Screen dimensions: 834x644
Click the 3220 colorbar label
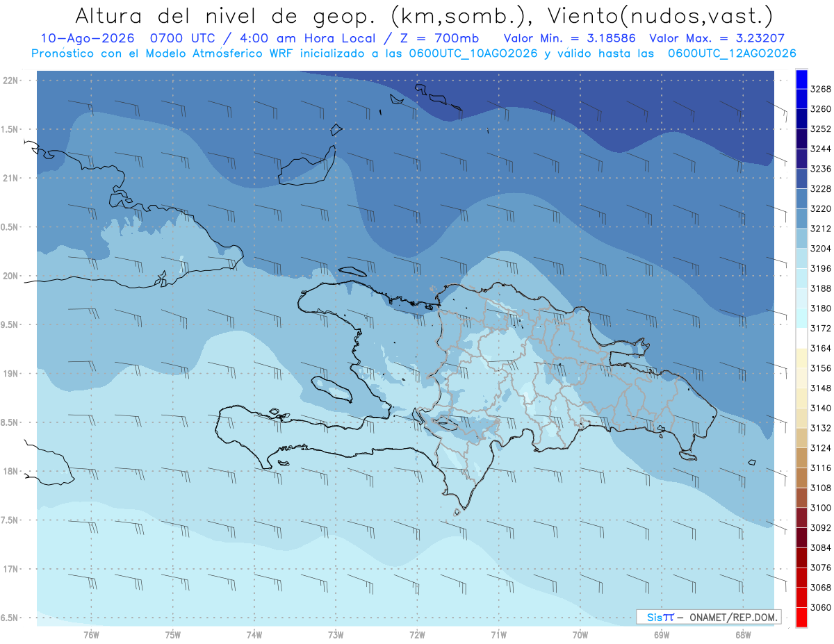pos(821,208)
